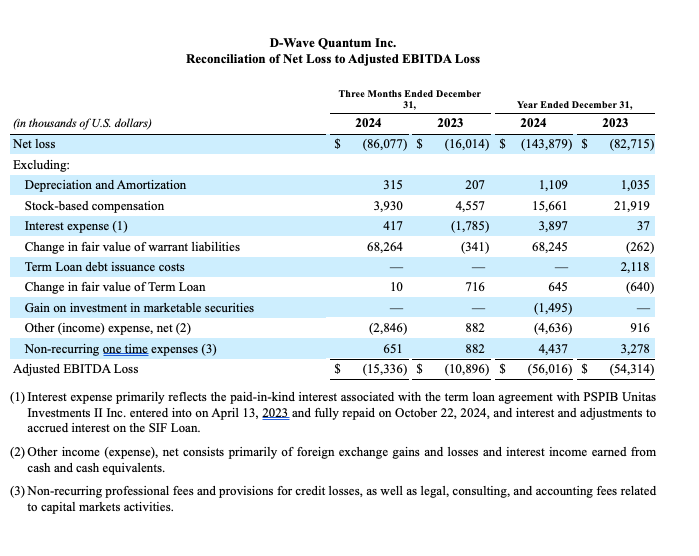Select Term Loan fair value 716
The width and height of the screenshot is (699, 556).
tap(474, 287)
